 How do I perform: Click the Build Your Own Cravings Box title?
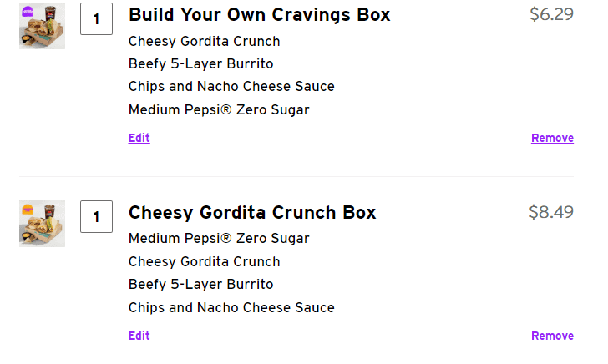click(x=259, y=15)
